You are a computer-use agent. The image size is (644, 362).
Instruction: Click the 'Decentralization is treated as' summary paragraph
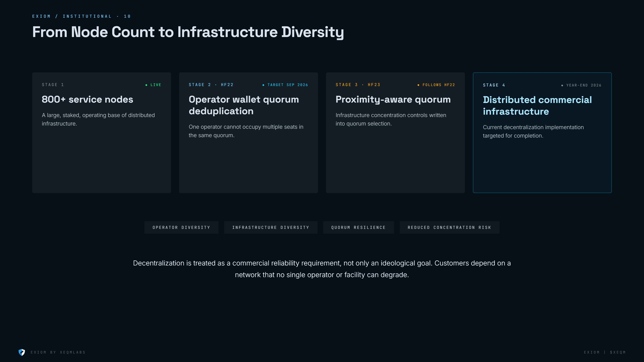322,269
